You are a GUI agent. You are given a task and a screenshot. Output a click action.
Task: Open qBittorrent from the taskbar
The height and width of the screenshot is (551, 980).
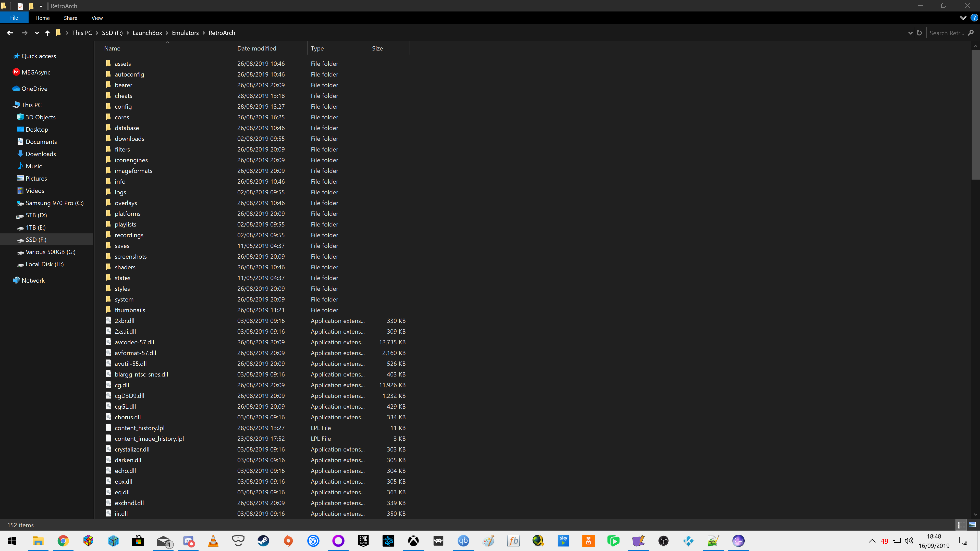[463, 540]
